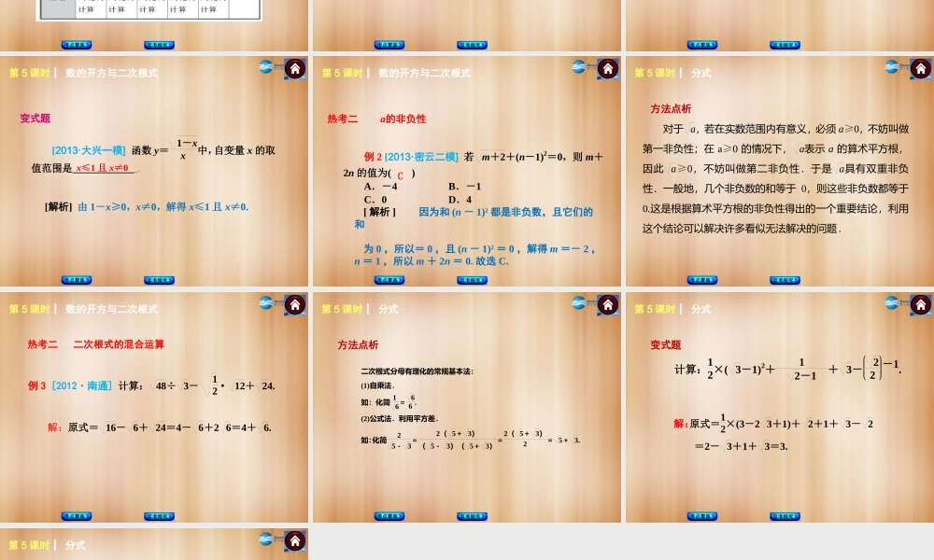Image resolution: width=934 pixels, height=560 pixels.
Task: Click the right blue button on the top middle slide
Action: click(472, 45)
